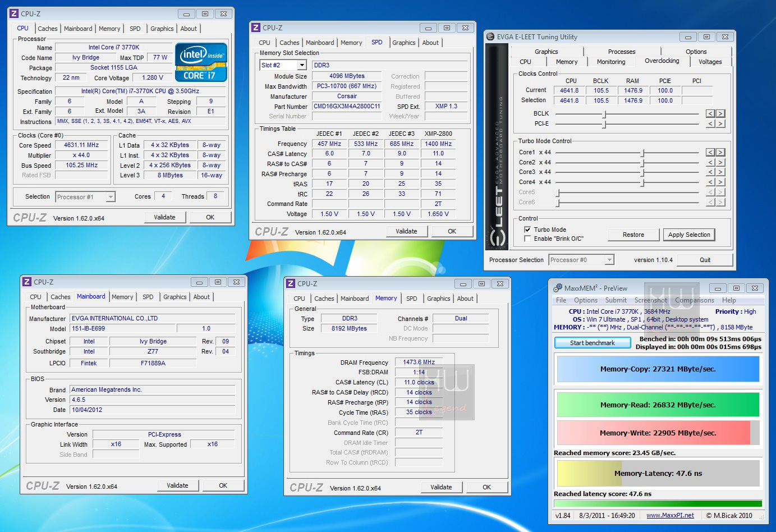Screen dimensions: 776x532
Task: Click Start benchmark in MaxxMEM
Action: (x=593, y=343)
